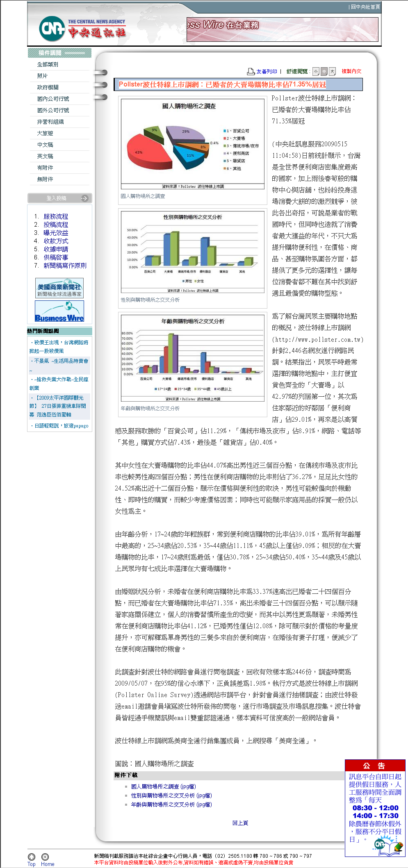
Task: Click the Top circle icon at page bottom
Action: [x=32, y=857]
